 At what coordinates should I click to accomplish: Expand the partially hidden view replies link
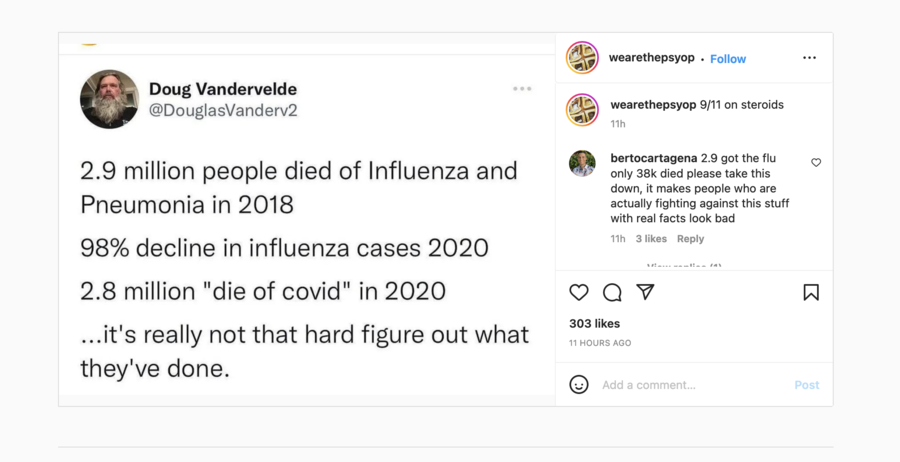pos(684,266)
